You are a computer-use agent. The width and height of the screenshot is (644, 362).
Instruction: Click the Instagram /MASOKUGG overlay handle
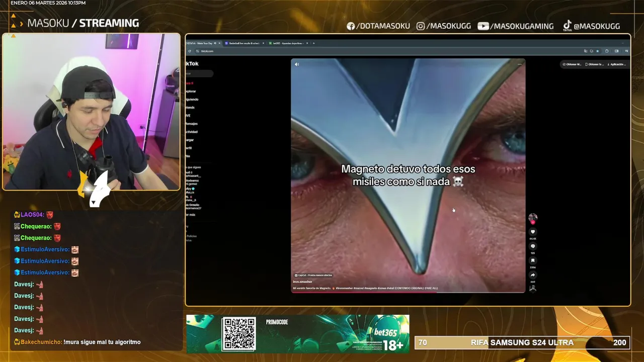pos(444,26)
